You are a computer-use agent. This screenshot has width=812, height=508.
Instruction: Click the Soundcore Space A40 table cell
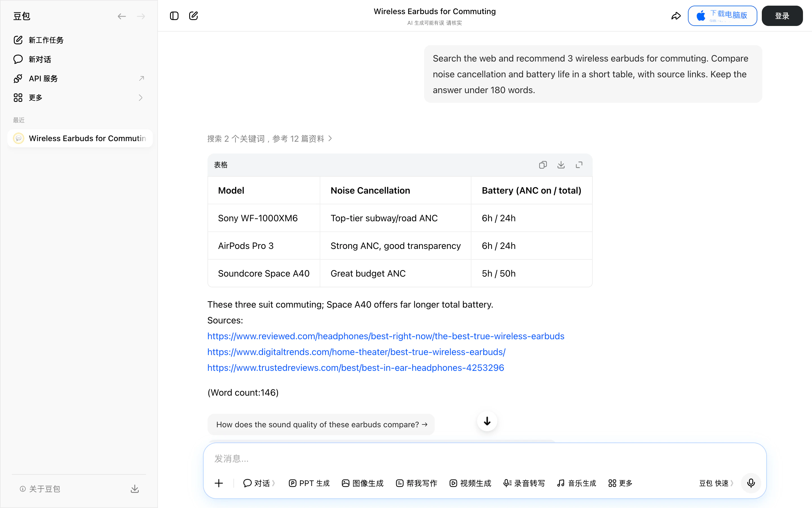tap(264, 273)
